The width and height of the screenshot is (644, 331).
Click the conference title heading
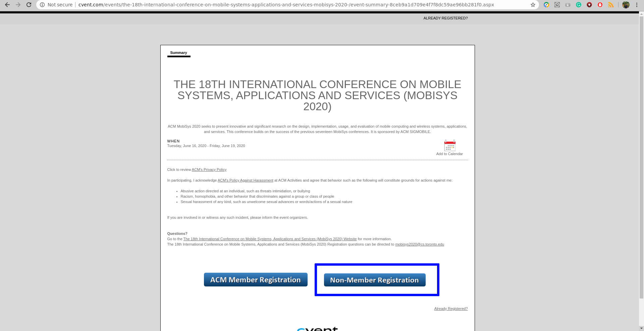point(317,95)
